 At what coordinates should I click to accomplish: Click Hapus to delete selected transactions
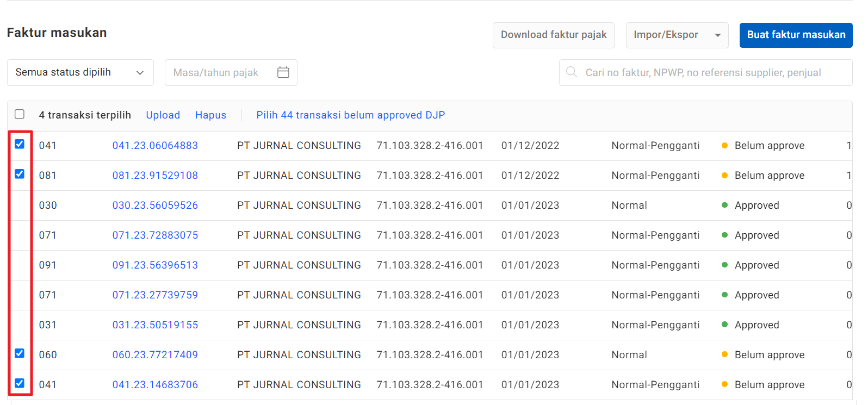click(210, 115)
